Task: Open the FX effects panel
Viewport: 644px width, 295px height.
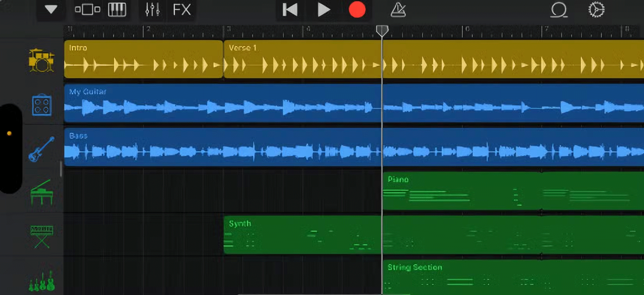Action: (181, 10)
